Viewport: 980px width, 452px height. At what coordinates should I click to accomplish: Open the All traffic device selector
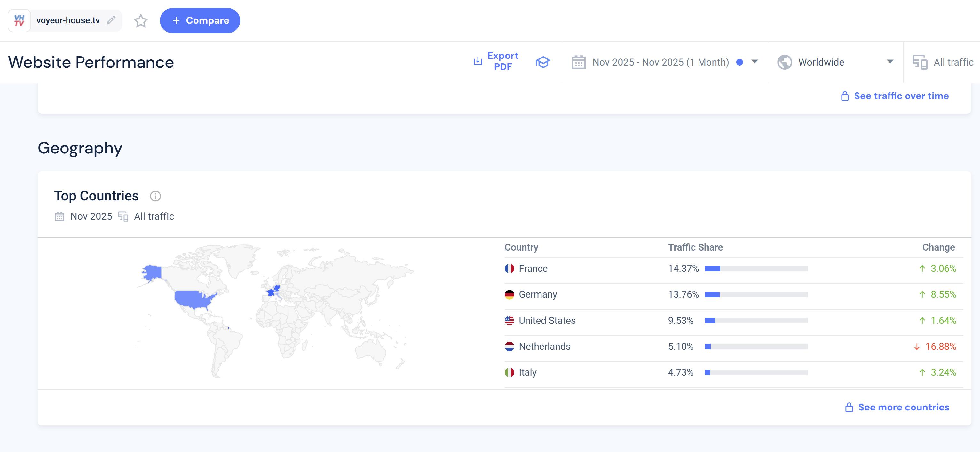coord(953,62)
